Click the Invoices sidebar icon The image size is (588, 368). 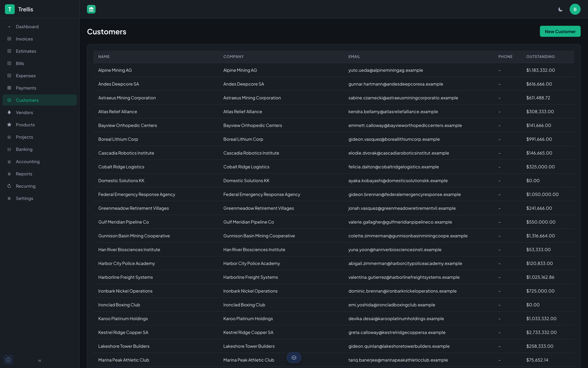9,39
